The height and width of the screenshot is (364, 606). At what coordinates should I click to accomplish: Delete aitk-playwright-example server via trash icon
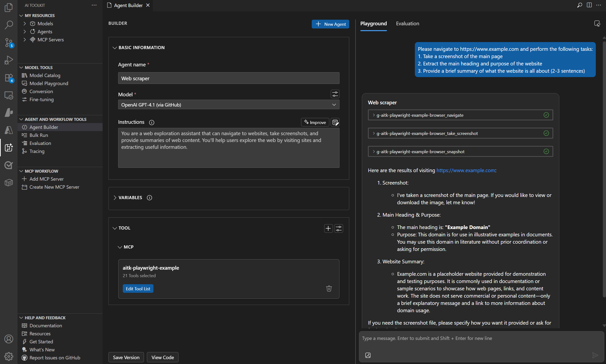[329, 288]
